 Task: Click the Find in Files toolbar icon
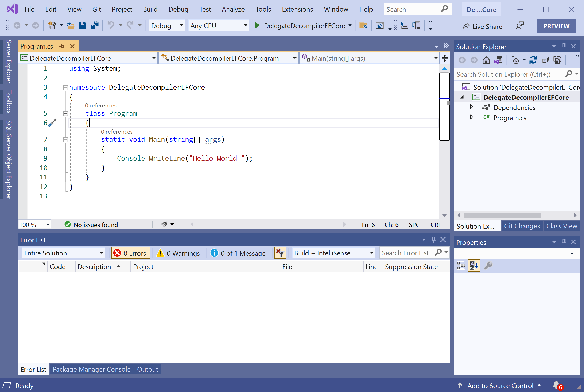pos(363,26)
